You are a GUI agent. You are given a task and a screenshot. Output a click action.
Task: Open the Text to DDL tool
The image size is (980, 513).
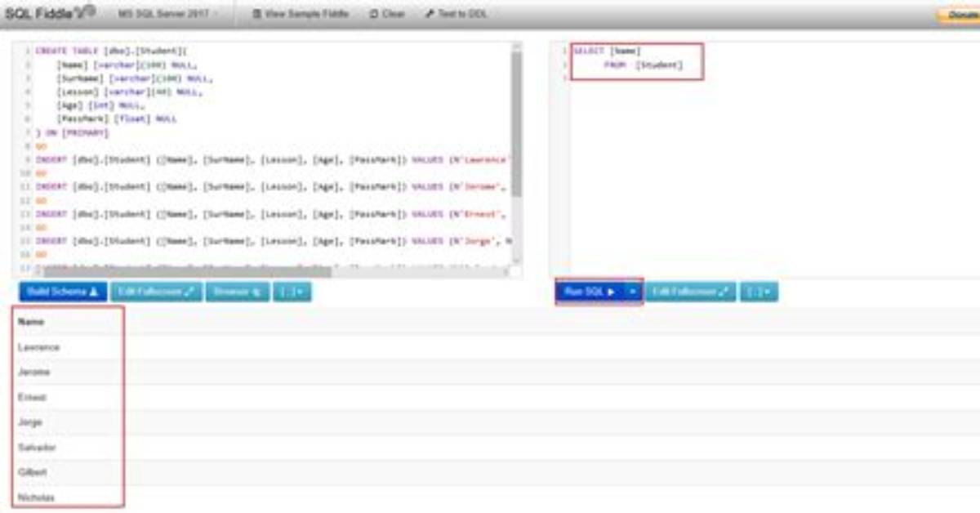[x=456, y=14]
